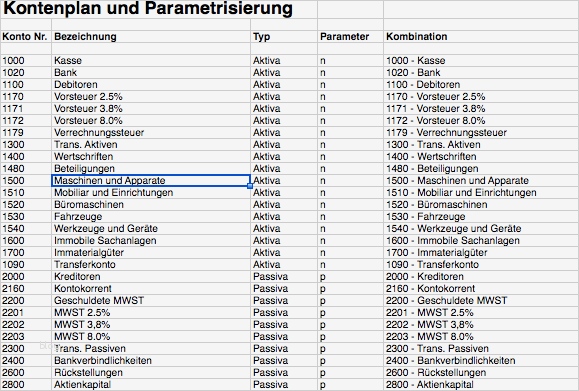
Task: Select the 'Aktienkapital' description cell
Action: pyautogui.click(x=151, y=384)
